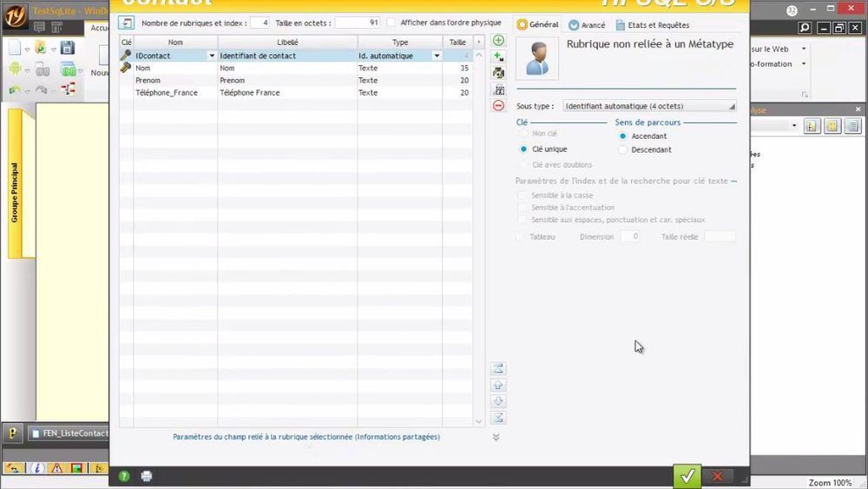Move the selected item up one row
Image resolution: width=868 pixels, height=489 pixels.
click(497, 385)
